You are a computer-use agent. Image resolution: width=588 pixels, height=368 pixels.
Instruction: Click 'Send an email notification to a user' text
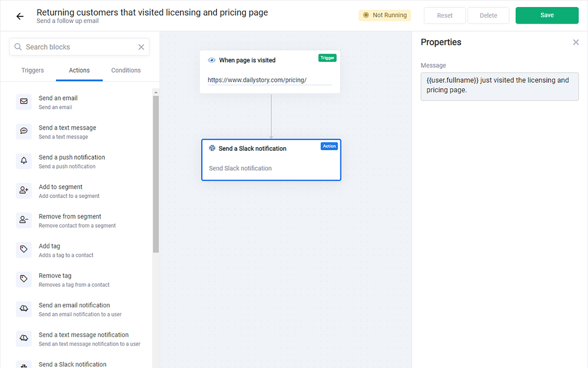(x=80, y=314)
